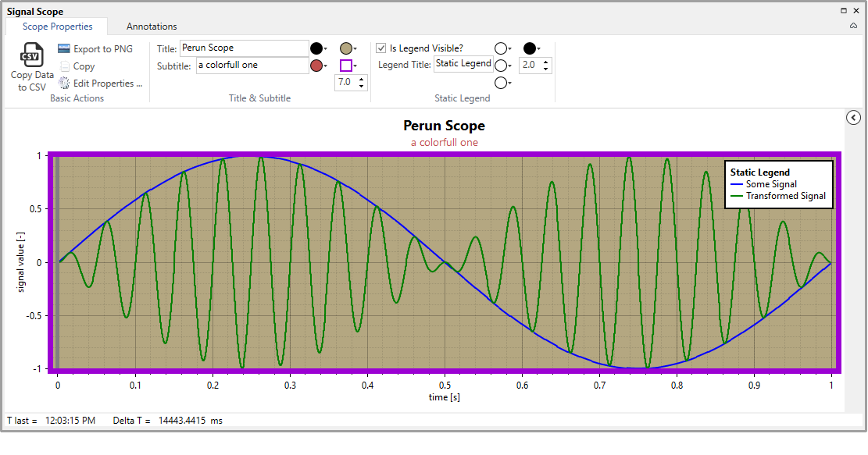Switch to the Annotations tab

152,27
